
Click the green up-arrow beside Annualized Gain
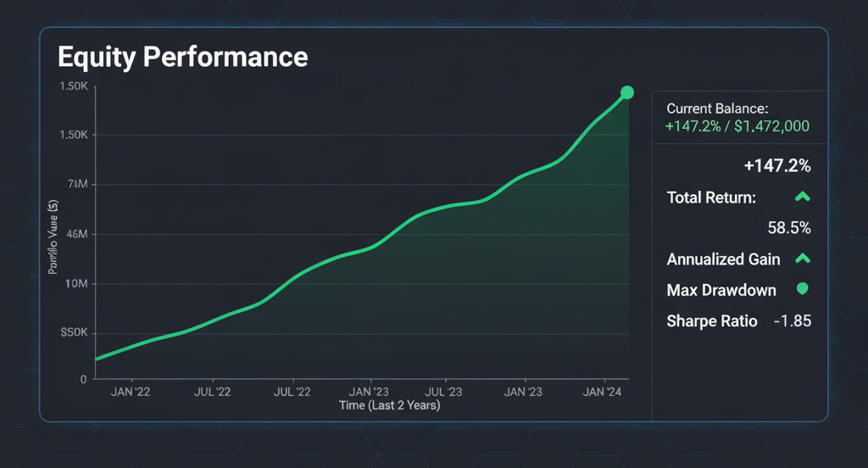click(802, 259)
